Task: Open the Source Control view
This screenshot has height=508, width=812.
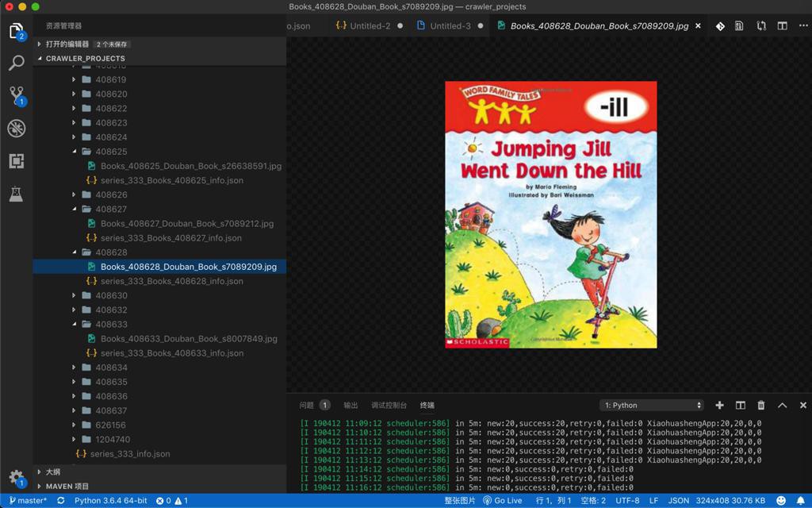Action: point(17,96)
